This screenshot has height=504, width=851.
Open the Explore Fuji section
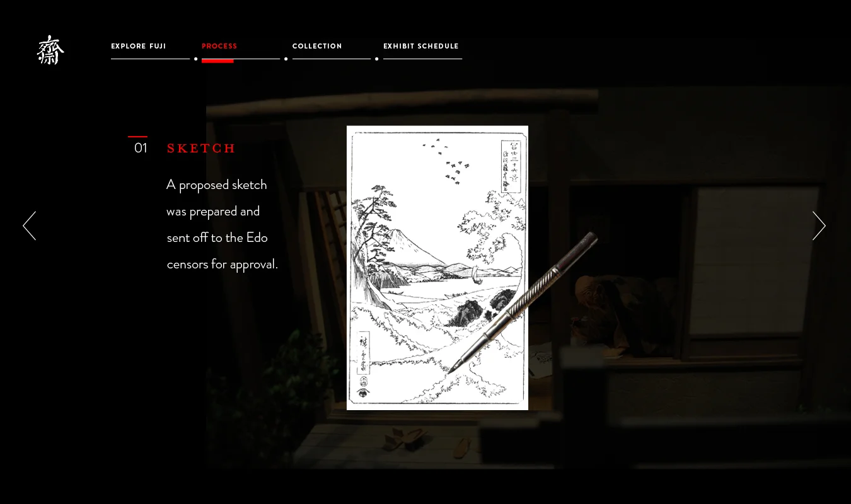(x=139, y=47)
